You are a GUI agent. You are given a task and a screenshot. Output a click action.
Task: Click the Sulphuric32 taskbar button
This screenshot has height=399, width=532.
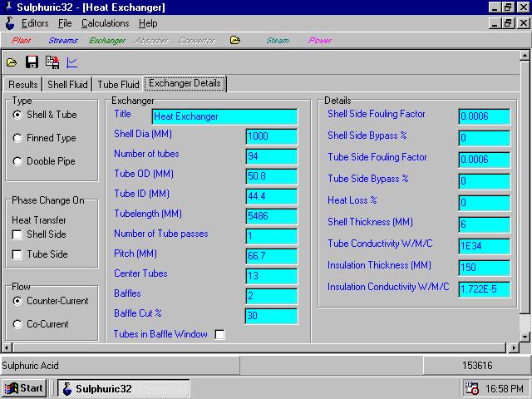[x=124, y=388]
